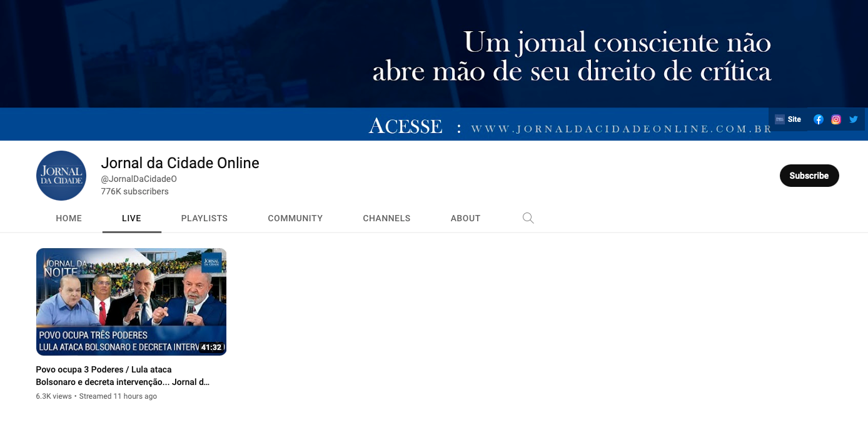
Task: Open the Instagram icon link in banner
Action: point(835,119)
